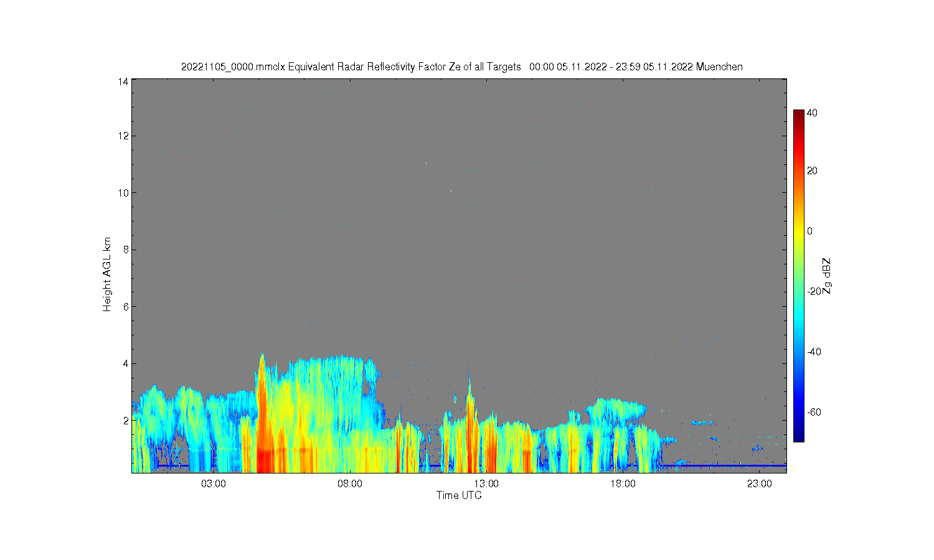This screenshot has height=560, width=934.
Task: Click the 18:00 time tick label
Action: [x=623, y=483]
